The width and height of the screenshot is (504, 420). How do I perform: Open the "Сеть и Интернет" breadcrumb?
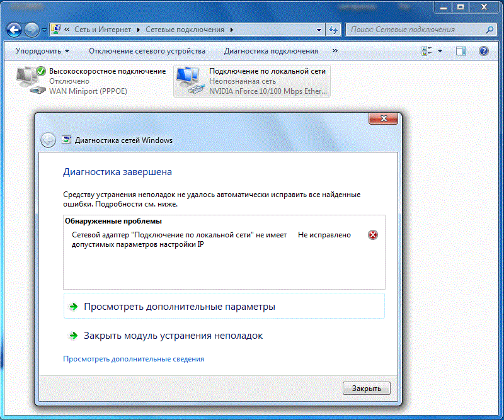point(103,30)
